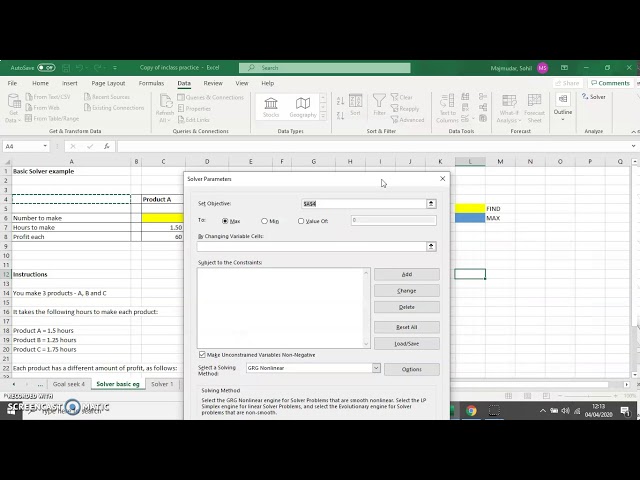The height and width of the screenshot is (480, 640).
Task: Switch to the Formulas ribbon tab
Action: 151,83
